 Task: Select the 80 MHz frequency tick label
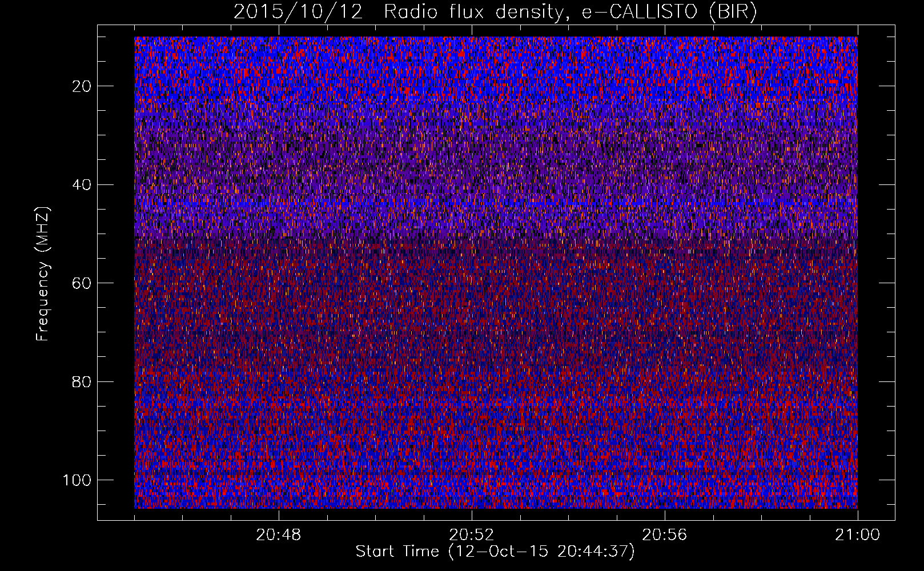(82, 381)
